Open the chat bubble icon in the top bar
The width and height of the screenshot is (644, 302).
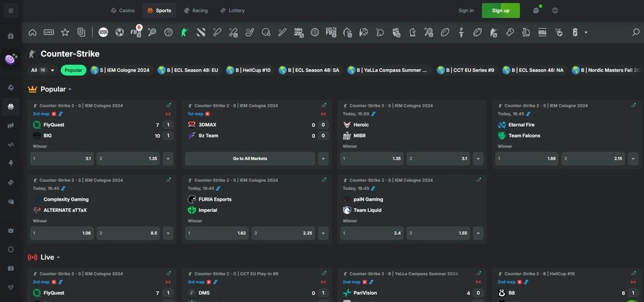tap(537, 10)
